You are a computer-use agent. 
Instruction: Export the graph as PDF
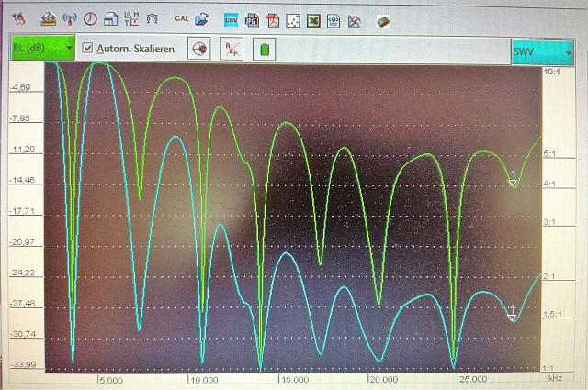click(272, 18)
